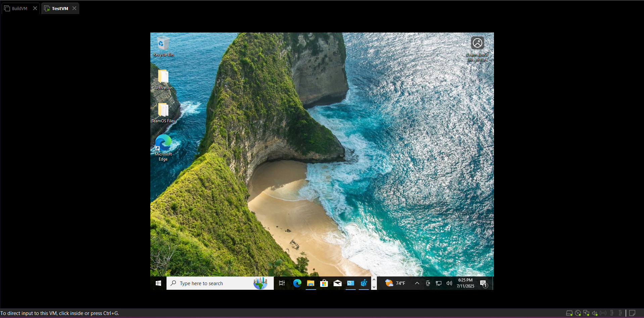The height and width of the screenshot is (318, 644).
Task: Open the message log note icon
Action: (x=632, y=313)
